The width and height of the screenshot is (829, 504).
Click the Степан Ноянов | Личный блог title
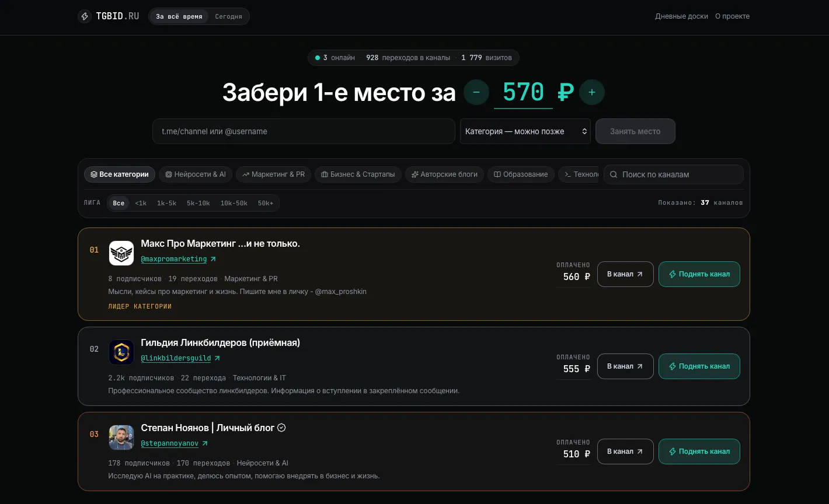click(x=207, y=428)
